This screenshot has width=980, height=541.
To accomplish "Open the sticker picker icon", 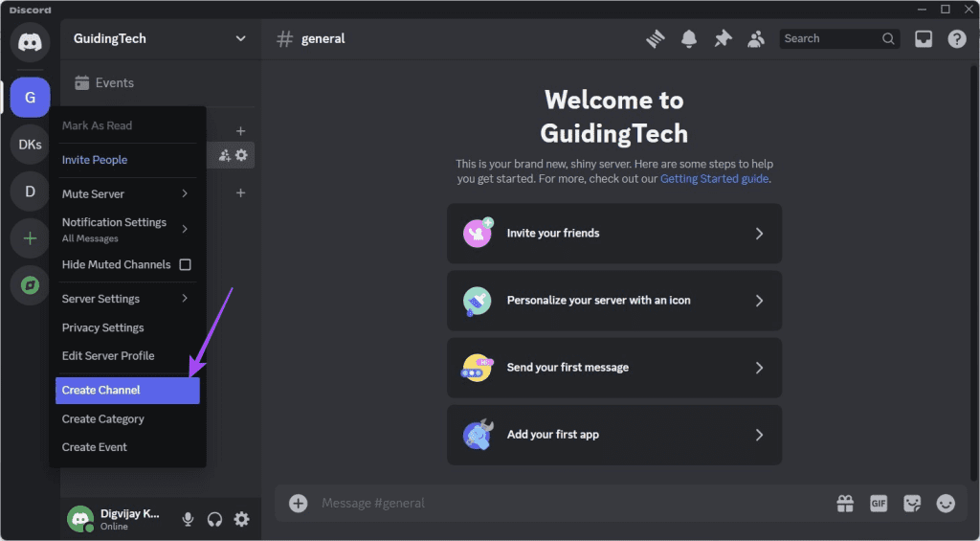I will 912,503.
